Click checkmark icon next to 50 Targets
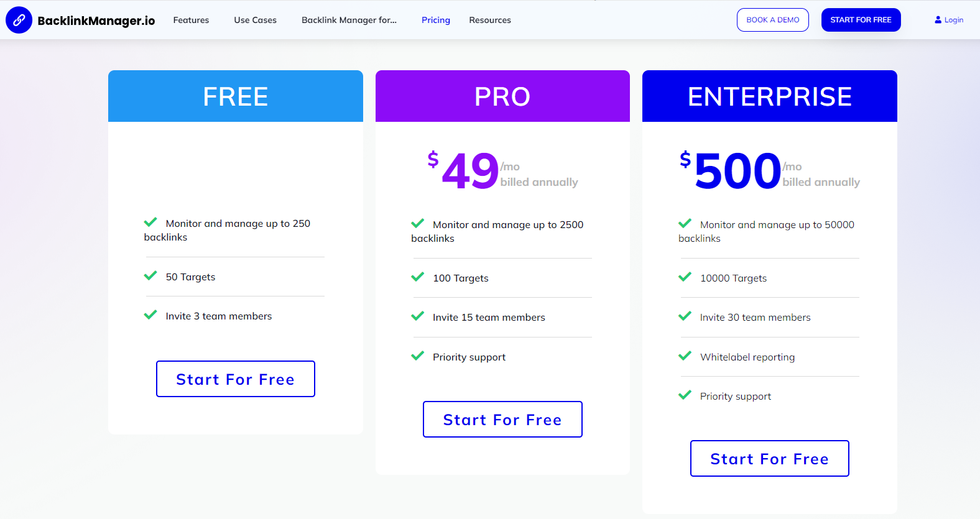This screenshot has width=980, height=519. [150, 275]
